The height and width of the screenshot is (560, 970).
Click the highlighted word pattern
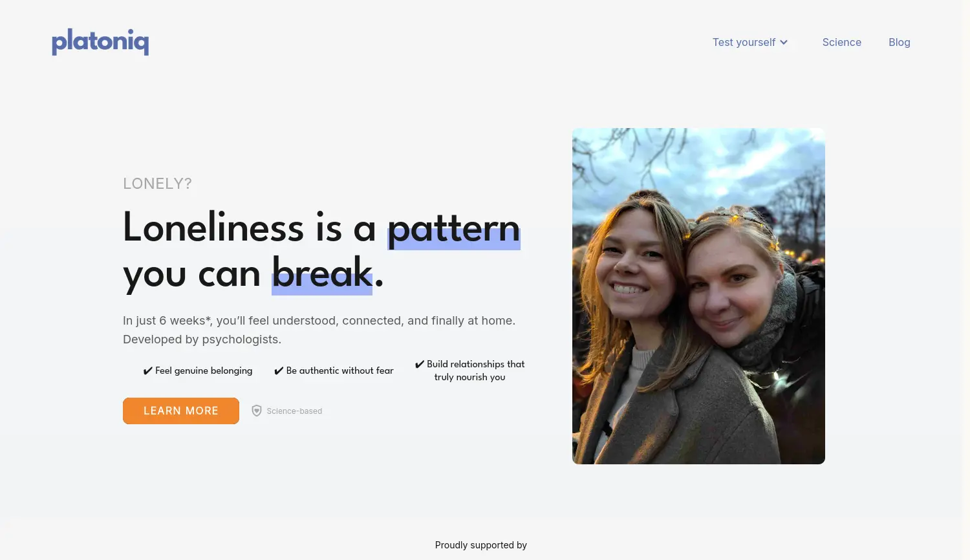point(454,228)
